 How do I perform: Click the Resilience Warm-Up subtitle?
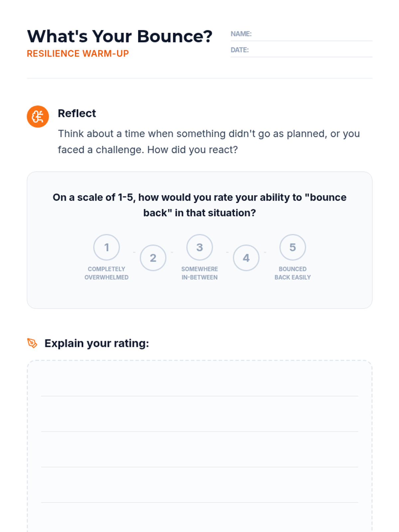click(x=78, y=54)
